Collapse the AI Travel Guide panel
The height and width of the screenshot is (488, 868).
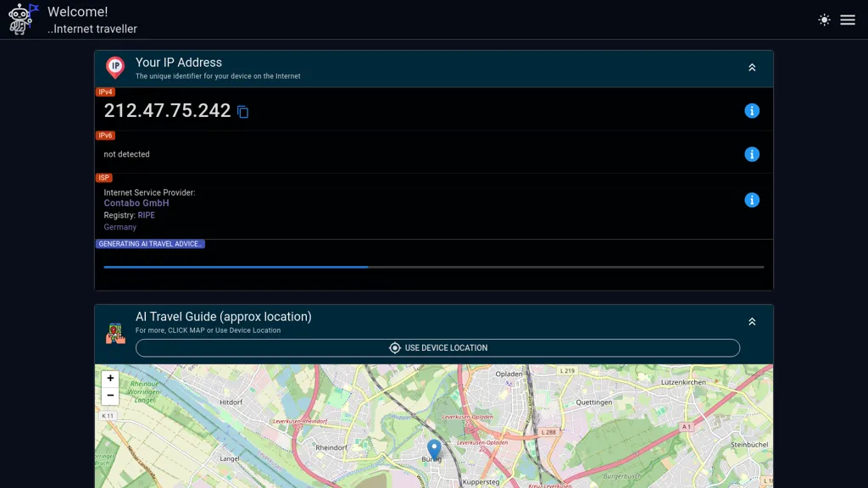[752, 321]
